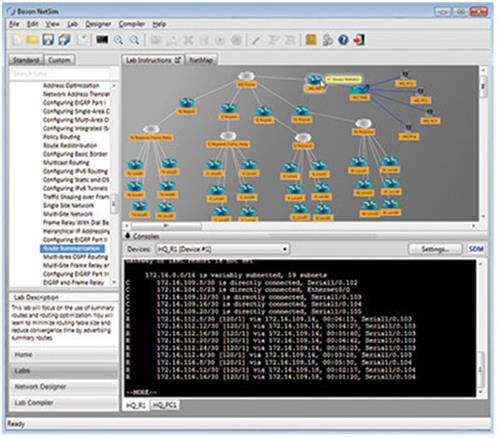500x438 pixels.
Task: Switch to the NetMap tab
Action: (201, 60)
